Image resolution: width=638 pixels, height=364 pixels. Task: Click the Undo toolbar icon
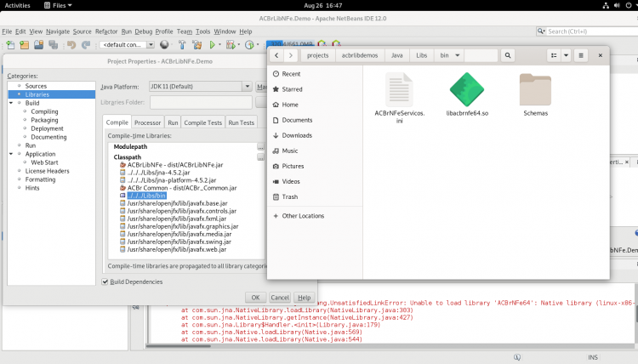point(71,45)
